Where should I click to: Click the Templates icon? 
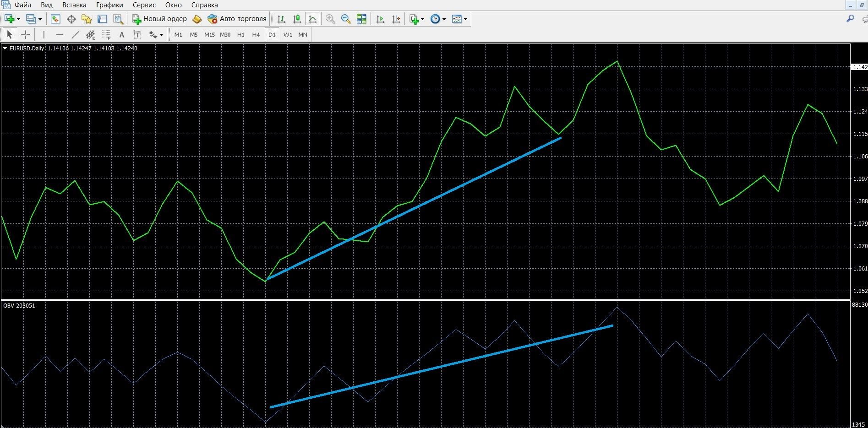pyautogui.click(x=457, y=19)
